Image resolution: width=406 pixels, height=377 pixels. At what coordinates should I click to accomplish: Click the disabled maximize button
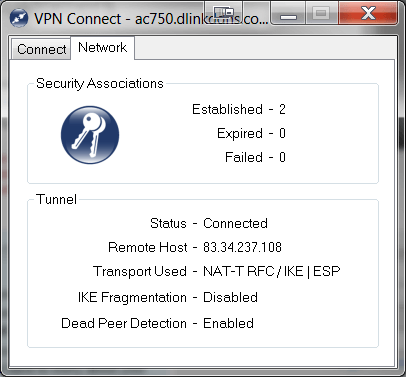tap(321, 13)
